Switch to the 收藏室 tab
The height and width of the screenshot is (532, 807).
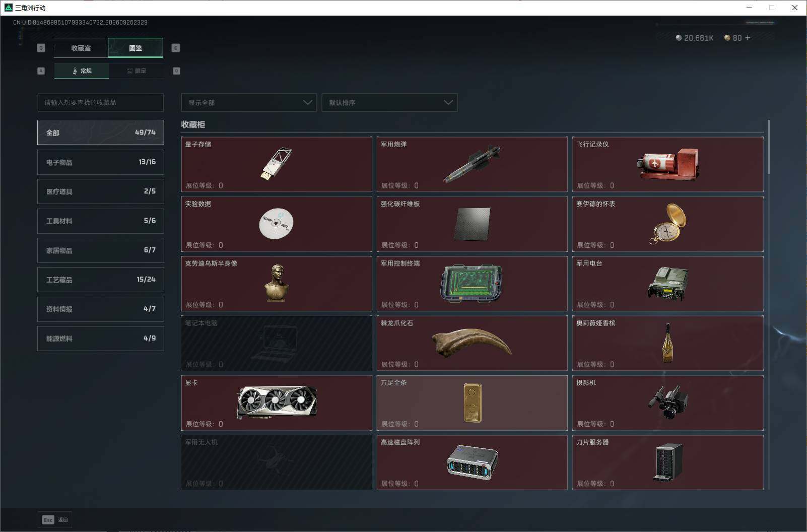[x=81, y=48]
